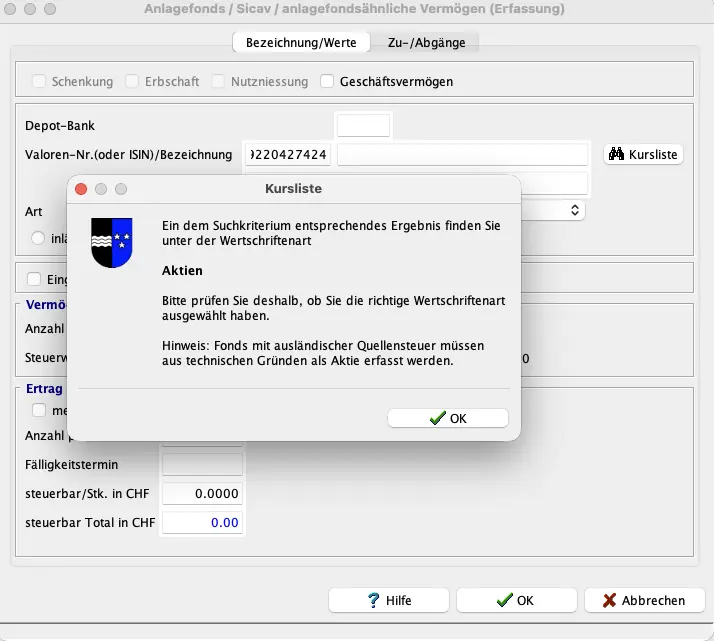Click the Ertrag section heading

[44, 388]
